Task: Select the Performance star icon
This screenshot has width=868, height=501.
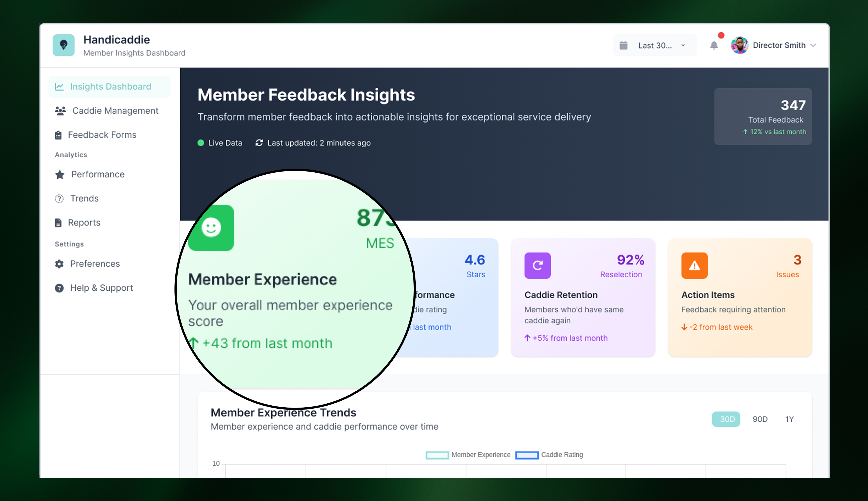Action: 59,174
